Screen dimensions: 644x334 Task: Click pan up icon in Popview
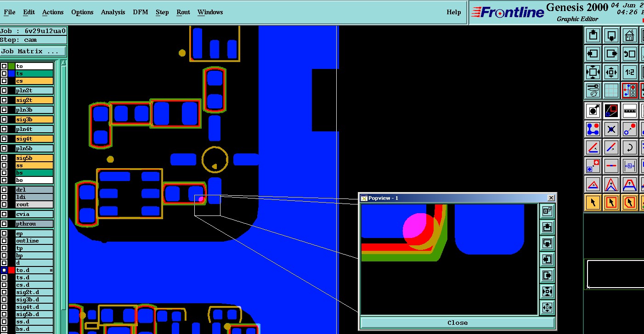coord(547,227)
